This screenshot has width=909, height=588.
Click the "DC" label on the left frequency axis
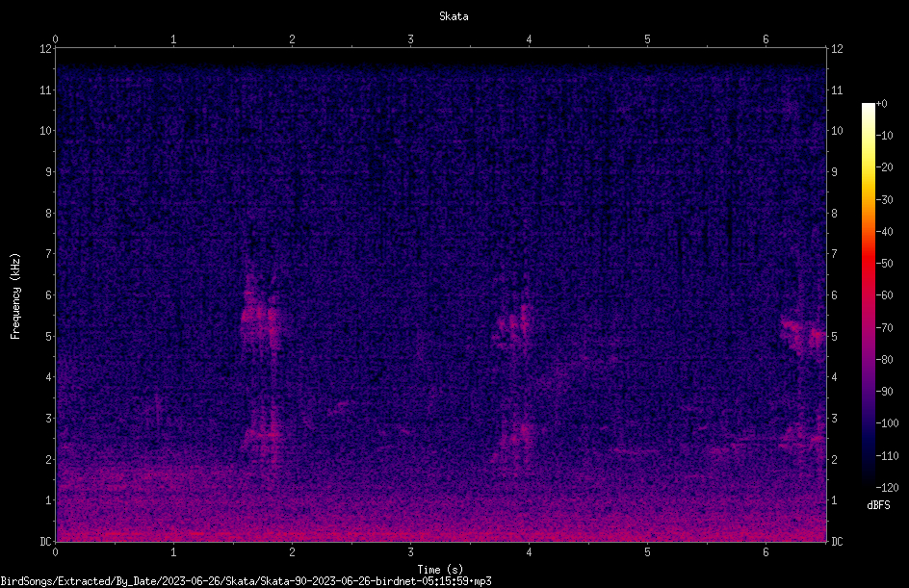(x=45, y=542)
